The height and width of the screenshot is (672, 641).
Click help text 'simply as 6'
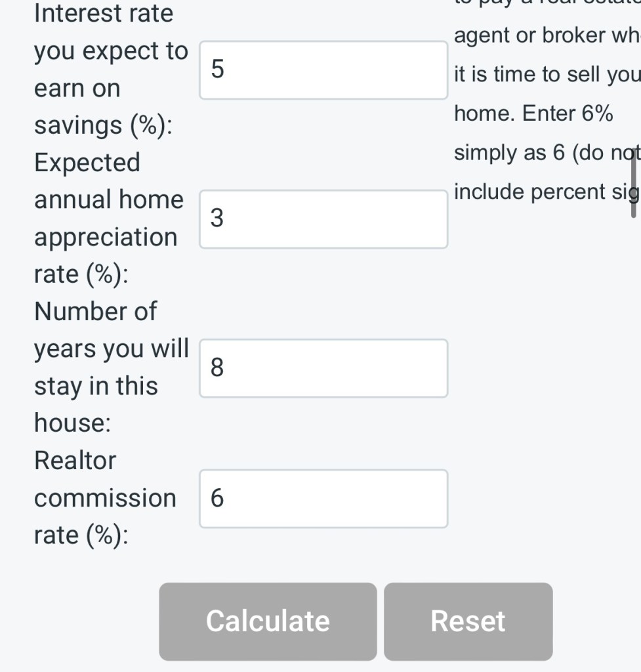point(509,152)
